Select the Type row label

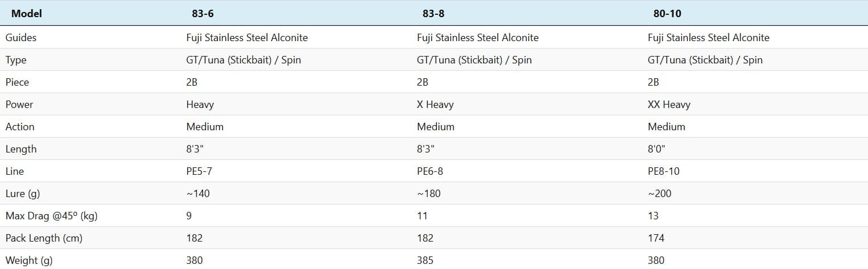point(16,60)
